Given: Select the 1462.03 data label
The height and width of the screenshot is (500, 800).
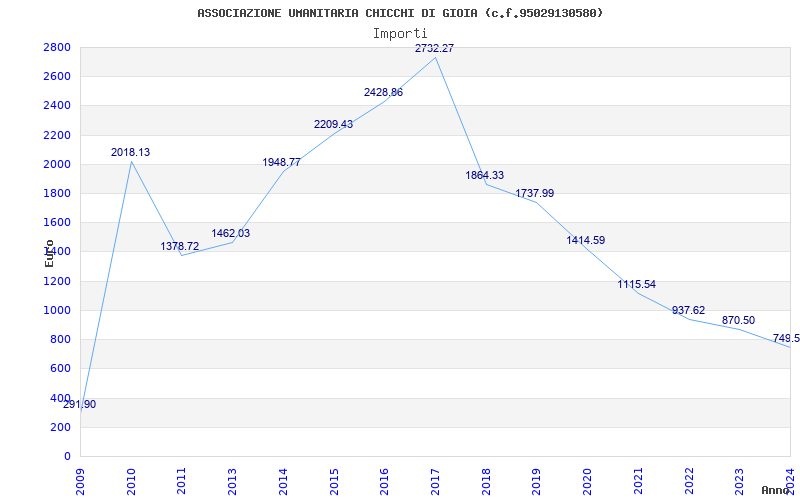Looking at the screenshot, I should coord(231,234).
